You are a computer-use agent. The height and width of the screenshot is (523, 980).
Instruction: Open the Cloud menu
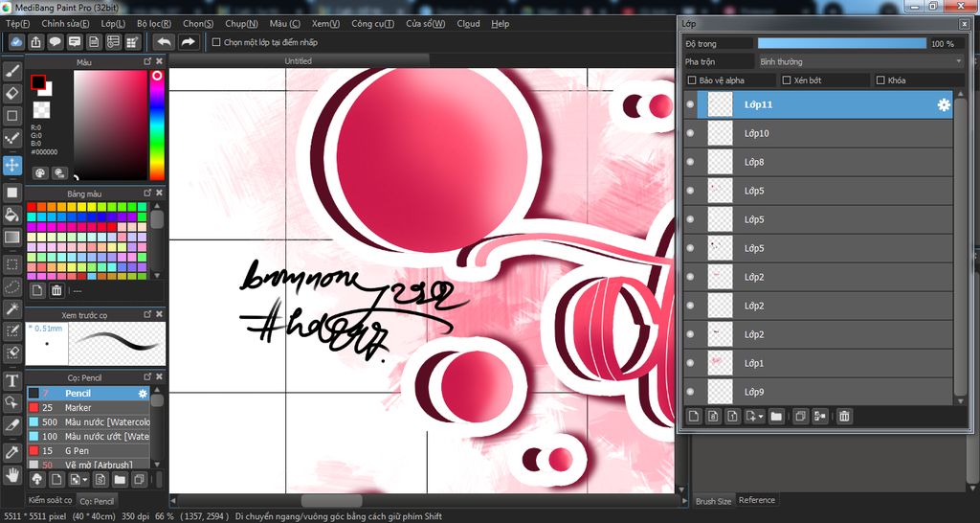tap(468, 24)
